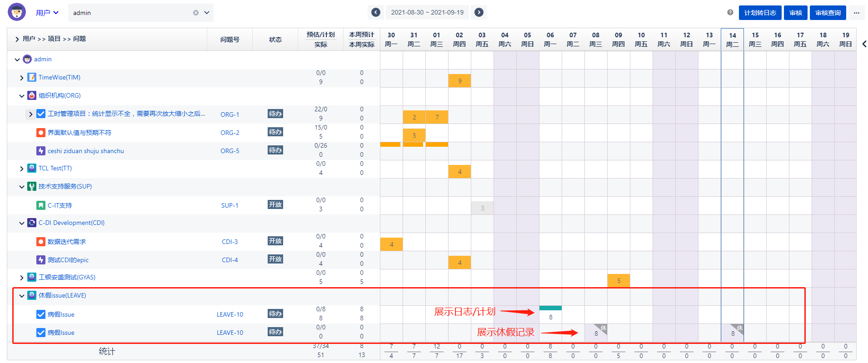Click the first 病假Issue checkbox icon
The width and height of the screenshot is (868, 363).
[41, 314]
